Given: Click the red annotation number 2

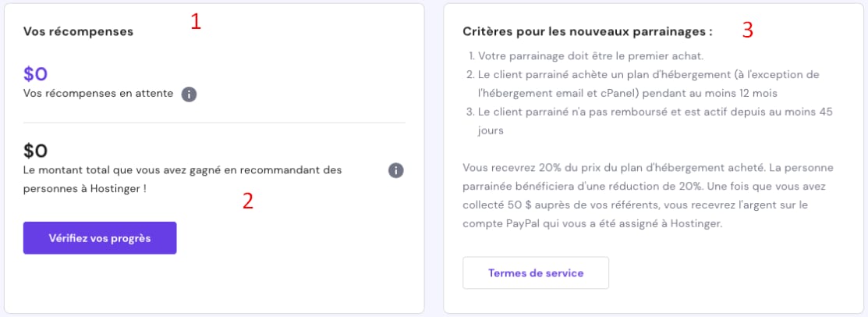Looking at the screenshot, I should point(247,201).
